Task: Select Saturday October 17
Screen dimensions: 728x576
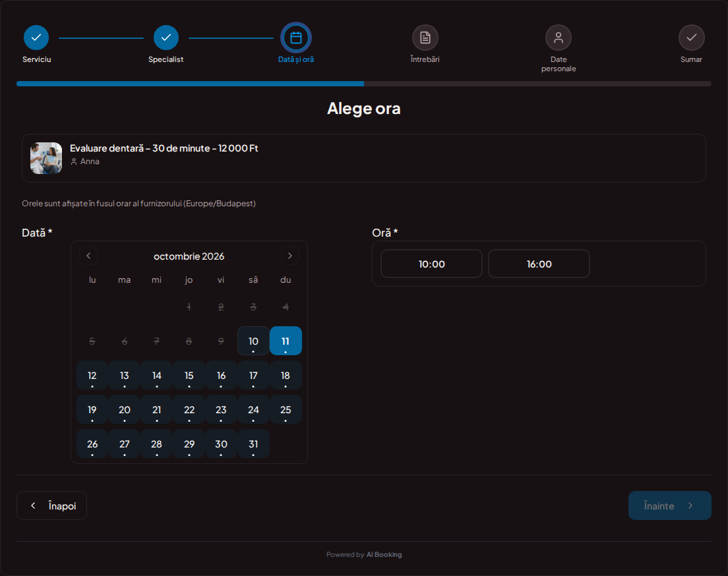Action: [253, 376]
